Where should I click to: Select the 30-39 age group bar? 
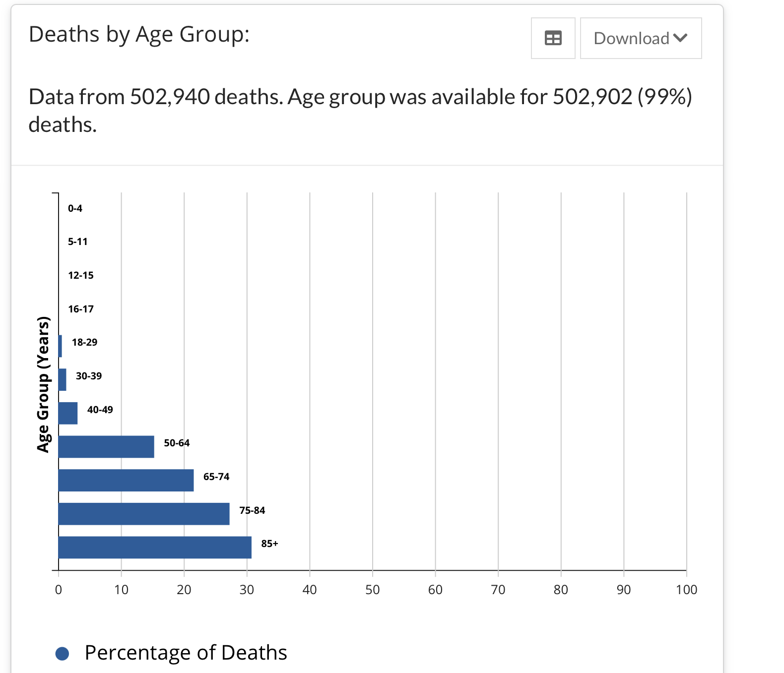(63, 379)
